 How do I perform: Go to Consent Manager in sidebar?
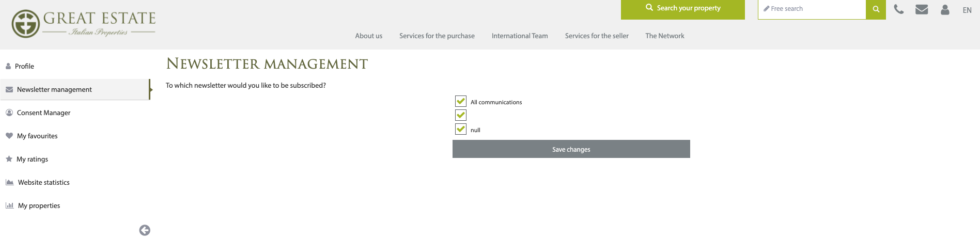click(43, 113)
